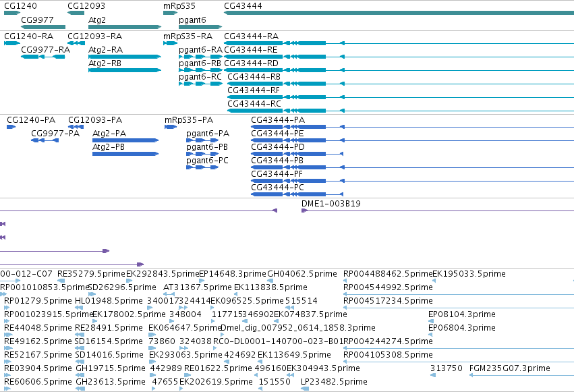574x392 pixels.
Task: Select protein CG1240-PA
Action: click(x=31, y=120)
